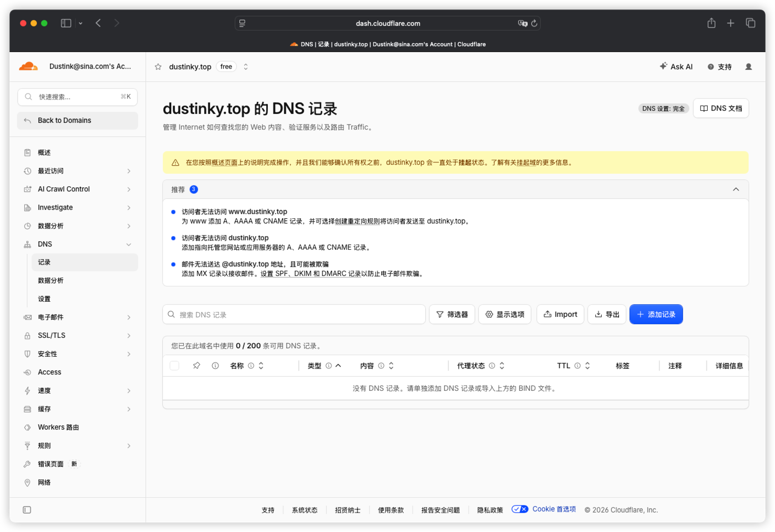
Task: Click the 搜索 DNS 记录 field
Action: [294, 314]
